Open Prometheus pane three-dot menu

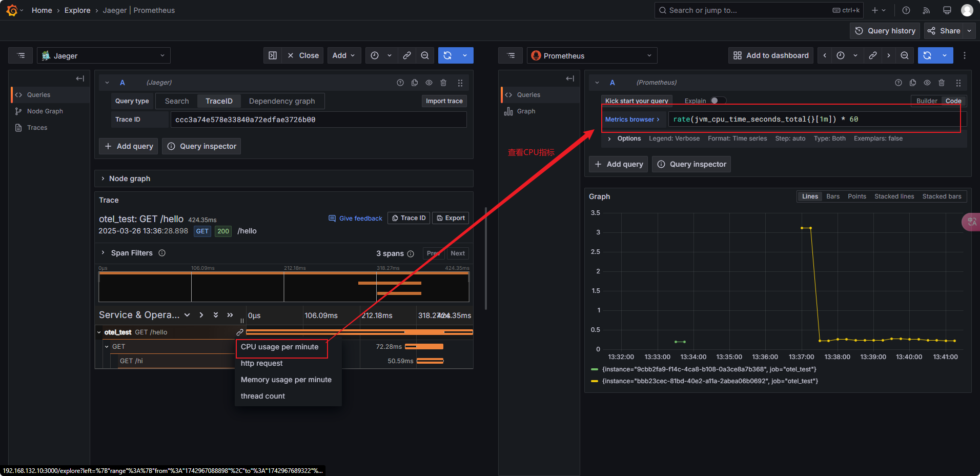point(965,55)
